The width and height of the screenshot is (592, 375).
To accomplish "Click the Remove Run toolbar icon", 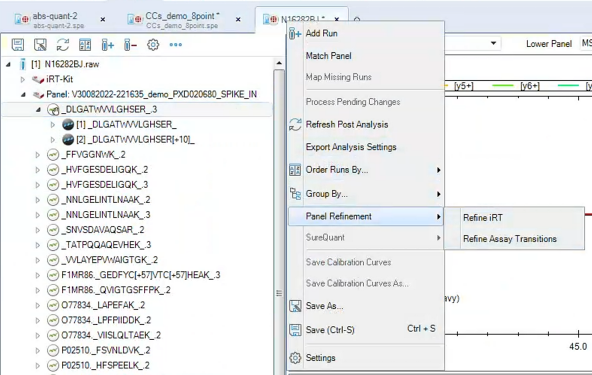I will coord(130,45).
